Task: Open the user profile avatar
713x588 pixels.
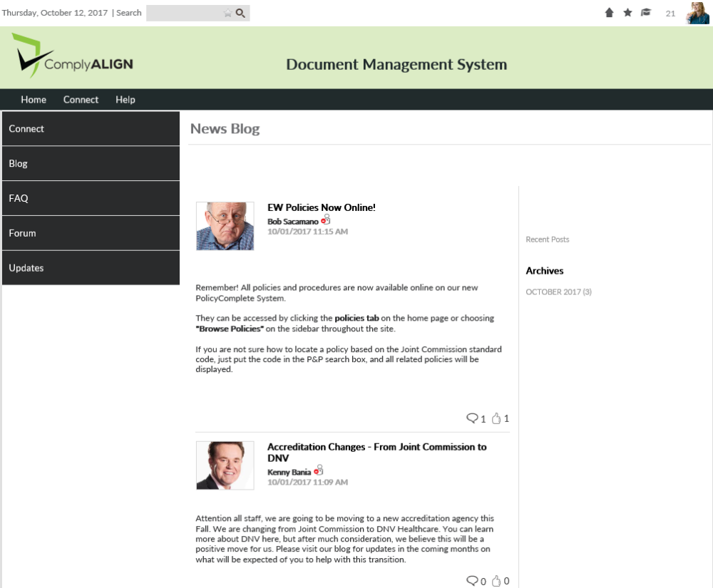Action: click(698, 13)
